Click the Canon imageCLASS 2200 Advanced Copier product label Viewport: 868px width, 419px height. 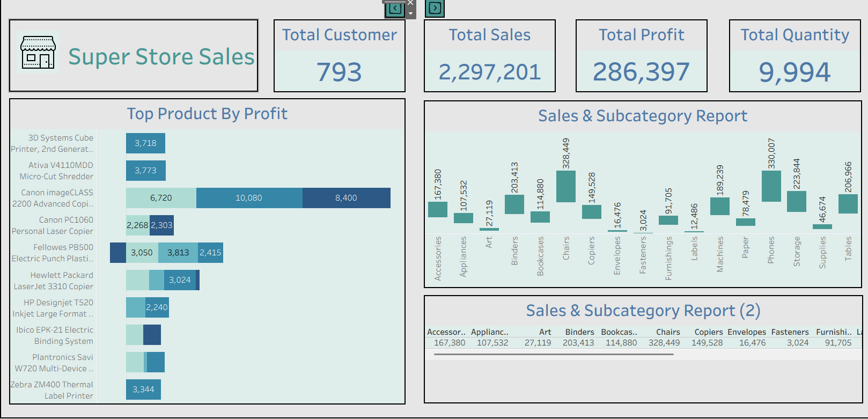(x=53, y=198)
